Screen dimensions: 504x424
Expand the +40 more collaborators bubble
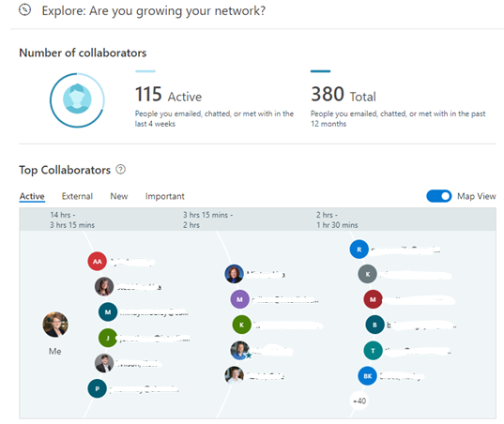[x=359, y=401]
